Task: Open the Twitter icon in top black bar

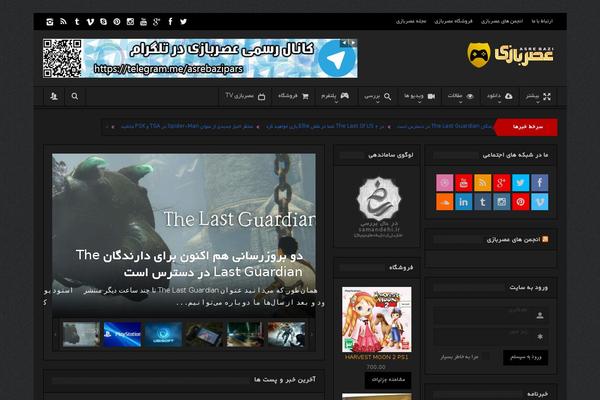Action: [183, 21]
